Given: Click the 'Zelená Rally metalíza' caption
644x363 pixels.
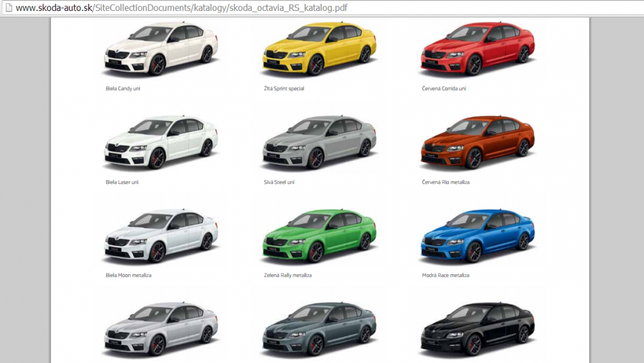Looking at the screenshot, I should 287,275.
